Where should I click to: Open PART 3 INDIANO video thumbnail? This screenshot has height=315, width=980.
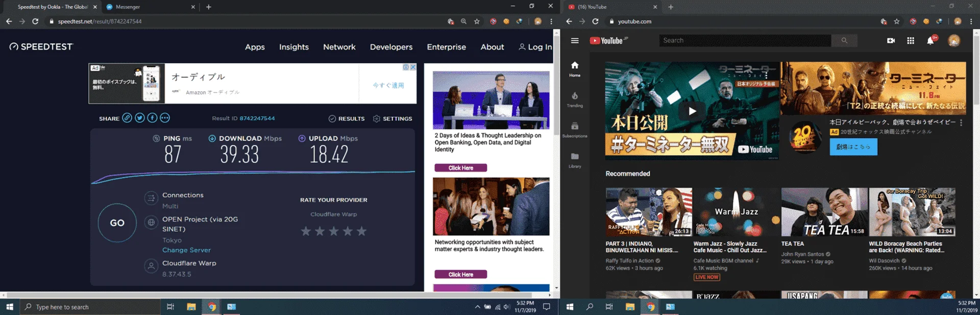[x=649, y=212]
